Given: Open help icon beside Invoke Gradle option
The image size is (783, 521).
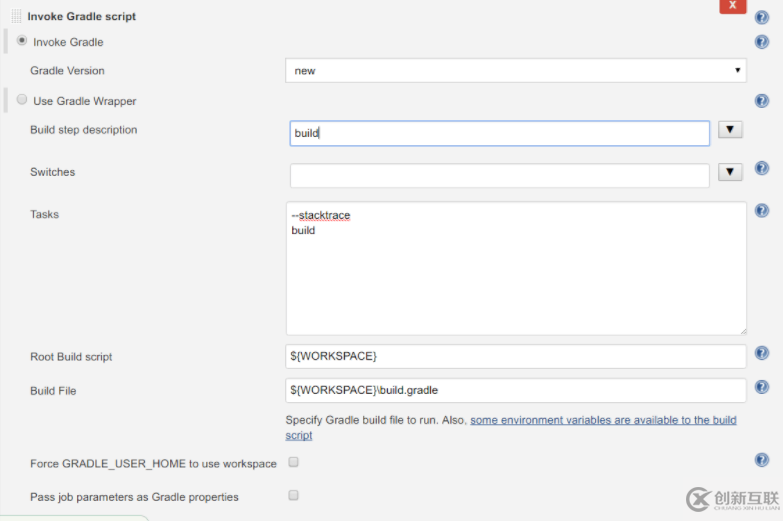Looking at the screenshot, I should click(x=762, y=42).
